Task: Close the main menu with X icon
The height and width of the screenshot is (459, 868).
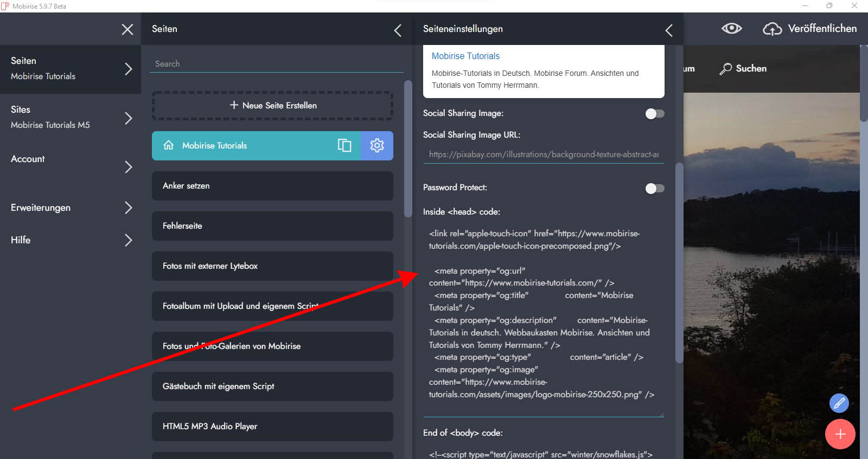Action: (127, 29)
